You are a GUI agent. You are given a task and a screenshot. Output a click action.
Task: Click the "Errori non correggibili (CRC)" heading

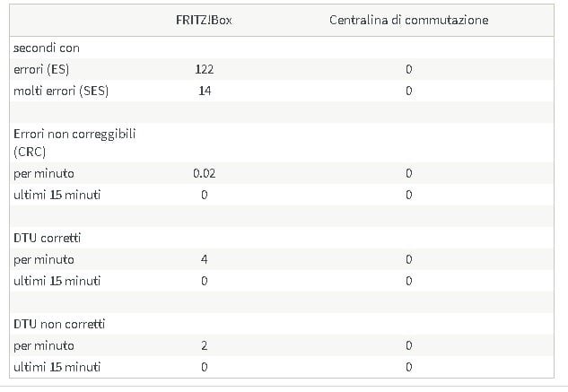tap(67, 143)
